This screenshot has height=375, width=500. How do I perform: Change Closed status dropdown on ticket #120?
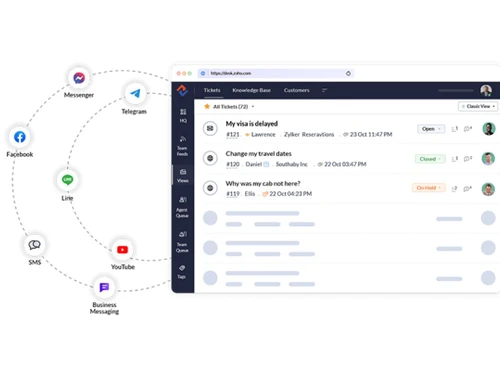pos(430,159)
